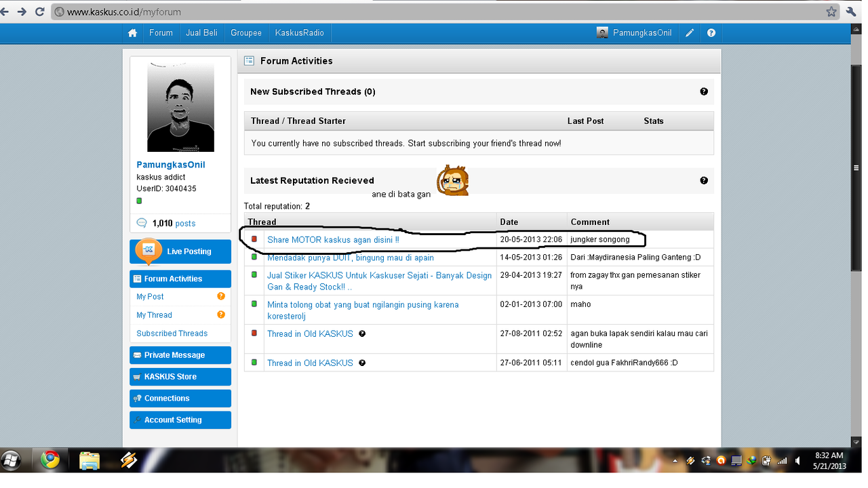Open Winamp from the taskbar

pyautogui.click(x=129, y=460)
